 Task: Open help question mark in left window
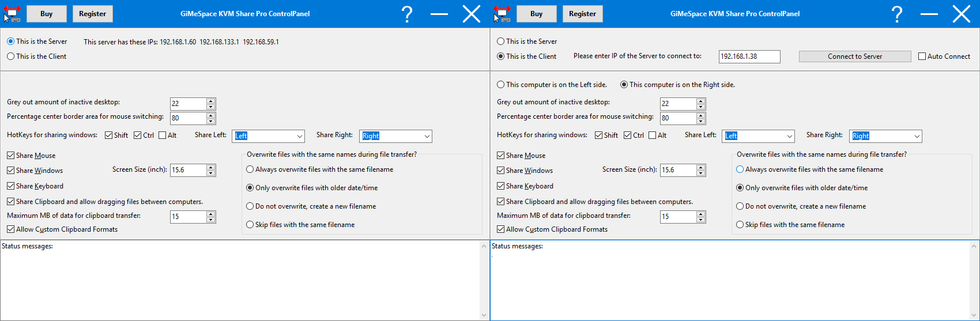pos(407,14)
